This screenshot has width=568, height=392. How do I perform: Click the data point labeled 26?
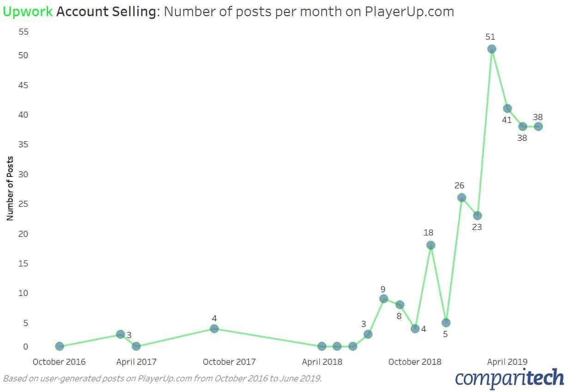(461, 198)
